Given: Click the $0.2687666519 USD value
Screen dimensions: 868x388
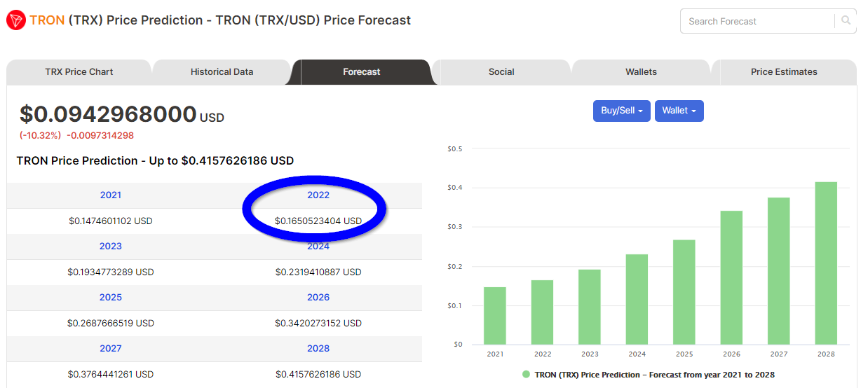Looking at the screenshot, I should 111,323.
